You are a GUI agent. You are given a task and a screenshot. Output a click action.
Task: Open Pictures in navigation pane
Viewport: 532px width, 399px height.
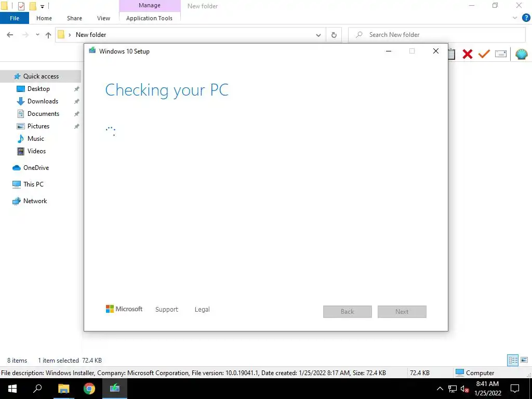point(38,126)
